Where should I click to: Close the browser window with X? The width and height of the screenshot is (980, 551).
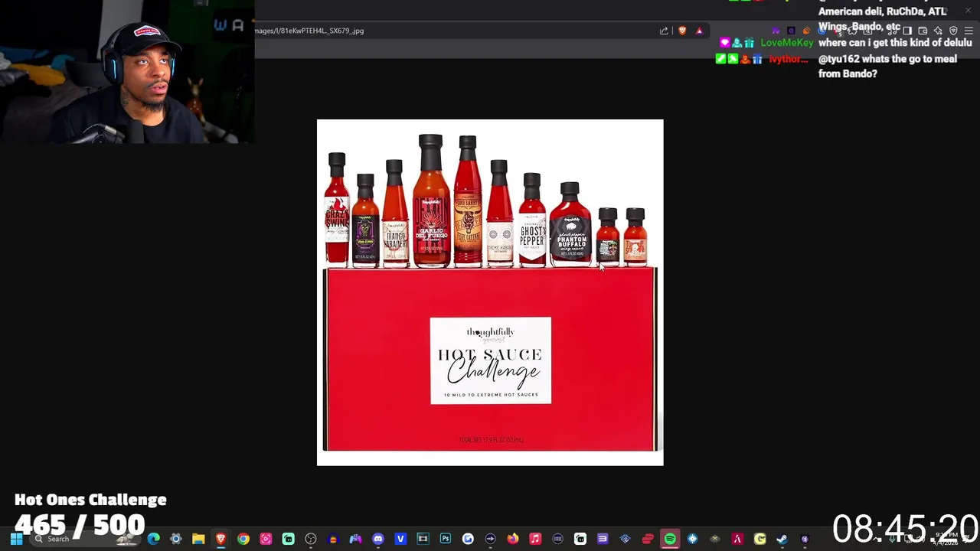969,9
